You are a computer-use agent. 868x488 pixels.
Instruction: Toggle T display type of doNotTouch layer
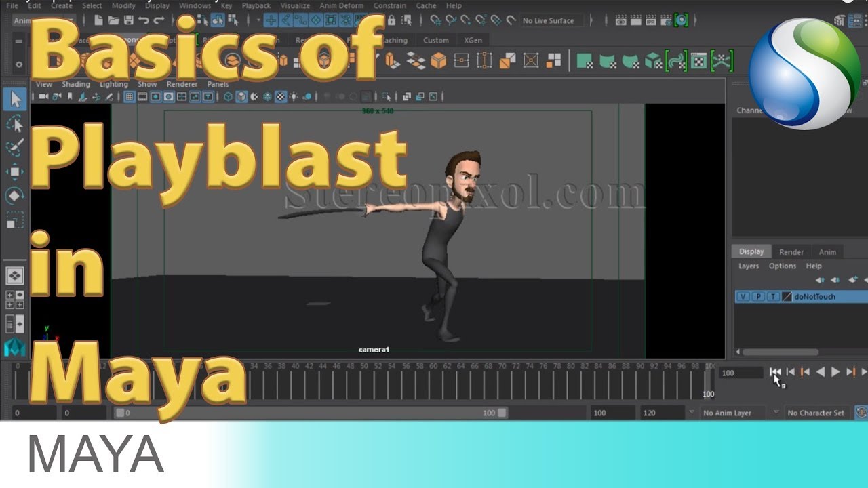(773, 297)
